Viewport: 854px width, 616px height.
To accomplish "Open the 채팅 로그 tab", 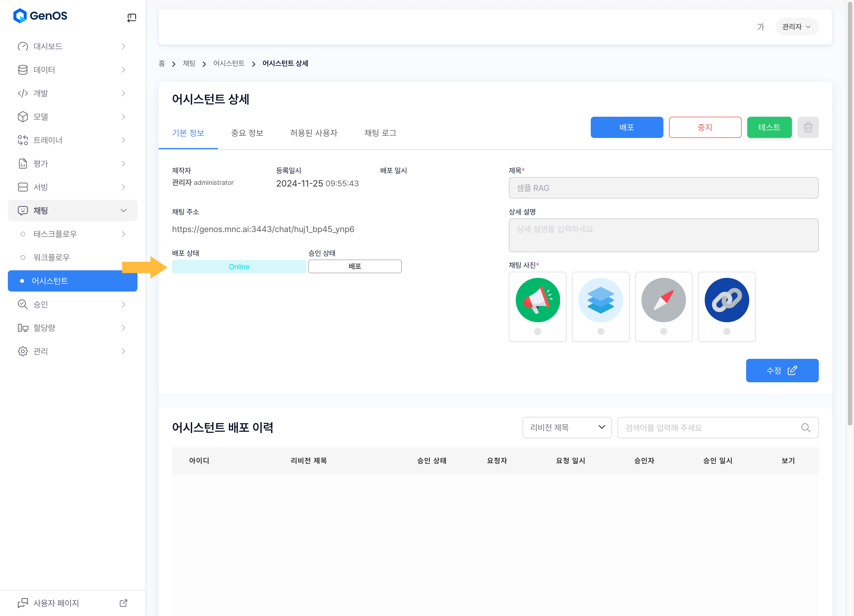I will [380, 133].
